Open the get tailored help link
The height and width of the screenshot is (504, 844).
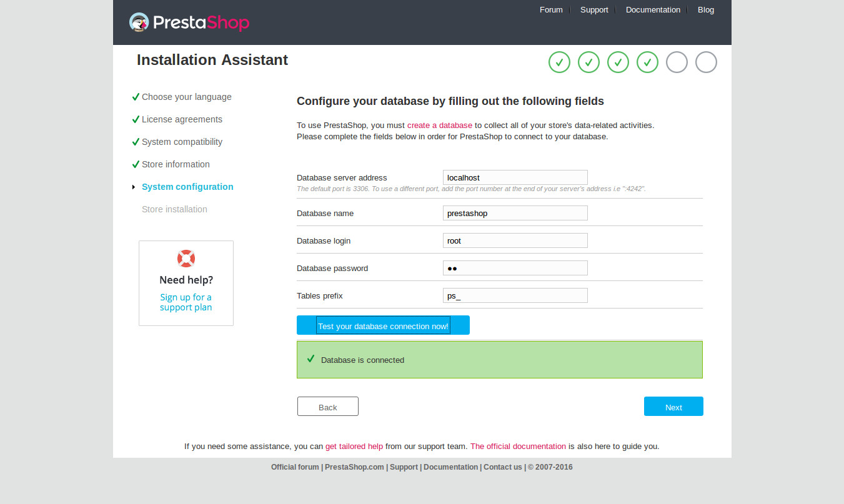click(354, 447)
